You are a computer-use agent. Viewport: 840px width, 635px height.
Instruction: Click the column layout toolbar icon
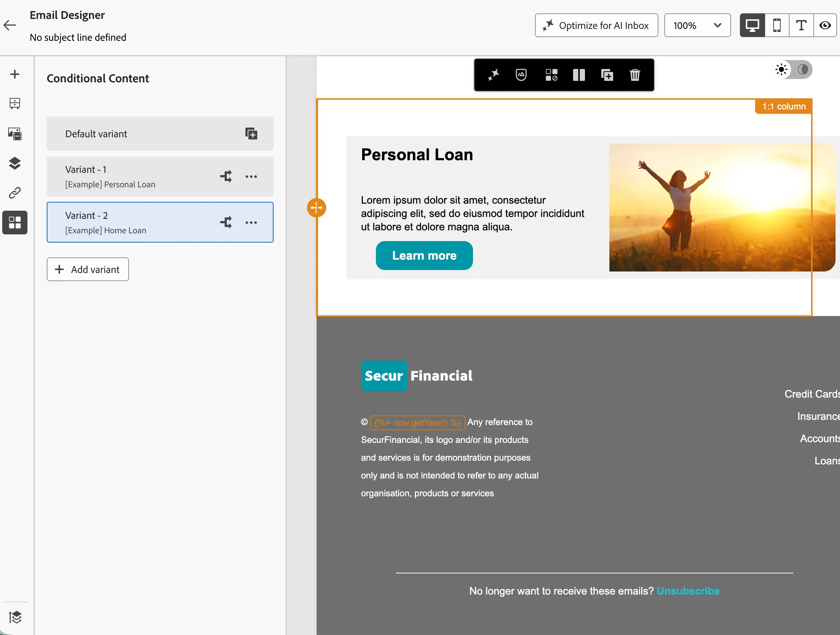tap(579, 75)
